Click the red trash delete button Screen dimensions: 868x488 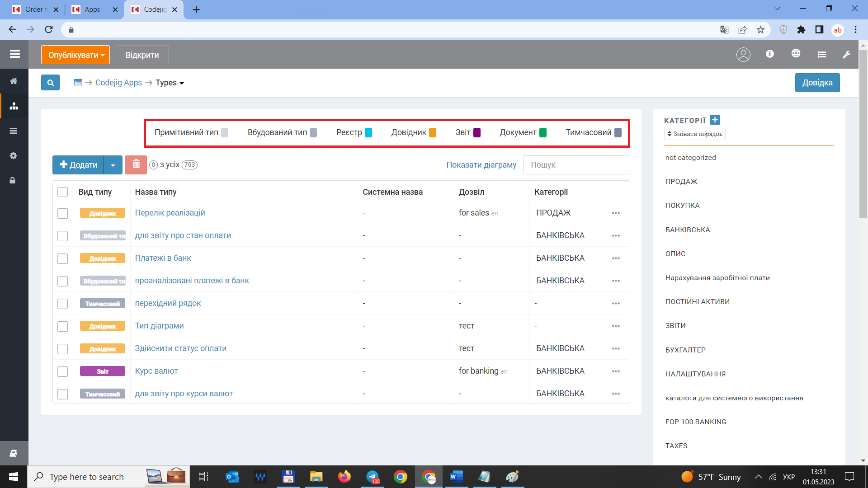coord(136,165)
